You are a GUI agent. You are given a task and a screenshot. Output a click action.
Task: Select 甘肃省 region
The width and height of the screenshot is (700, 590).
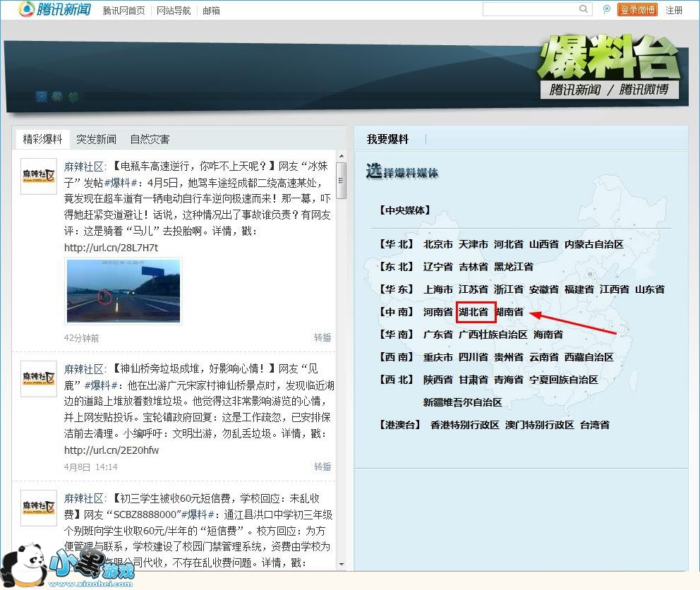473,380
